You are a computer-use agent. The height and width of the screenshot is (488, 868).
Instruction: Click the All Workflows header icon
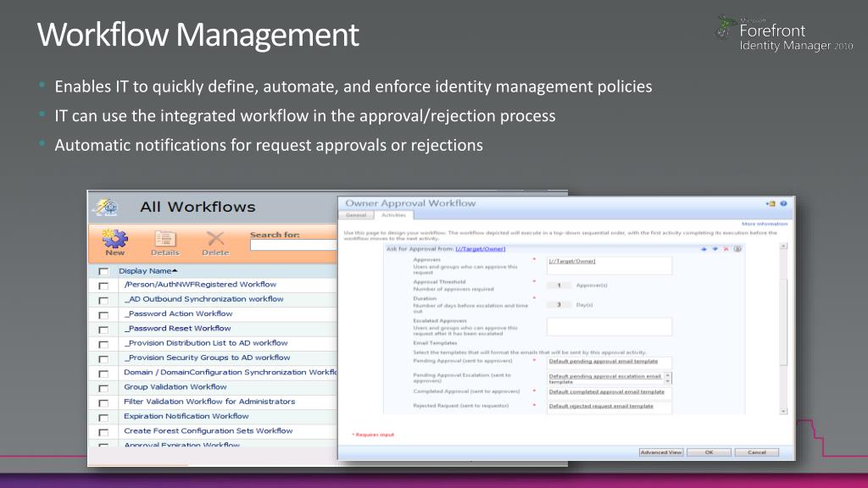coord(105,208)
